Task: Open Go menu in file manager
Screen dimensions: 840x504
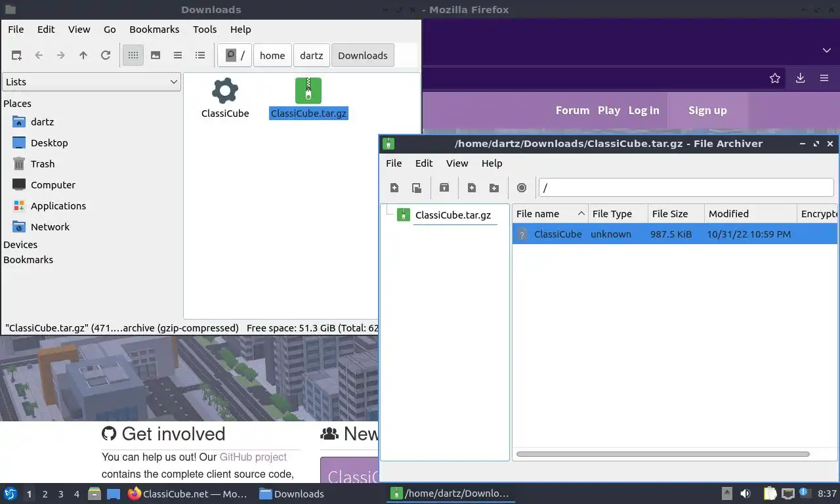Action: pos(110,30)
